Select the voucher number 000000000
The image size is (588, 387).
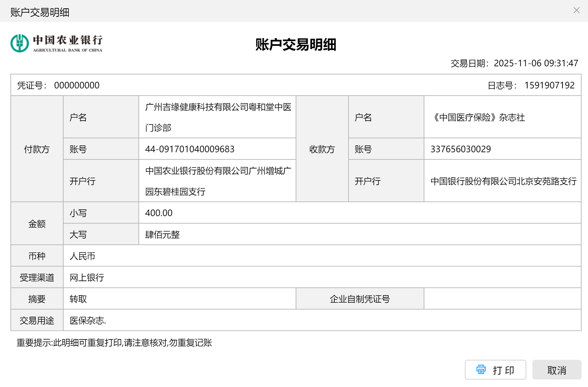tap(77, 85)
